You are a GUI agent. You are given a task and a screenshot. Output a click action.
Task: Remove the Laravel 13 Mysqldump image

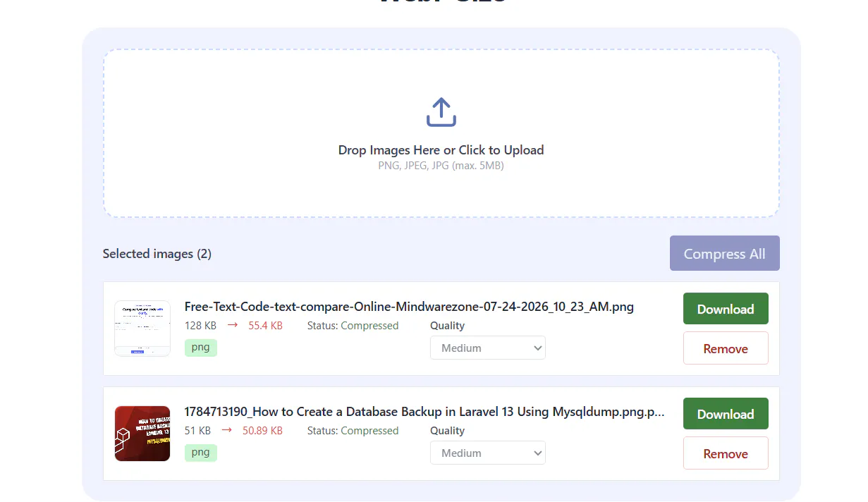coord(726,453)
